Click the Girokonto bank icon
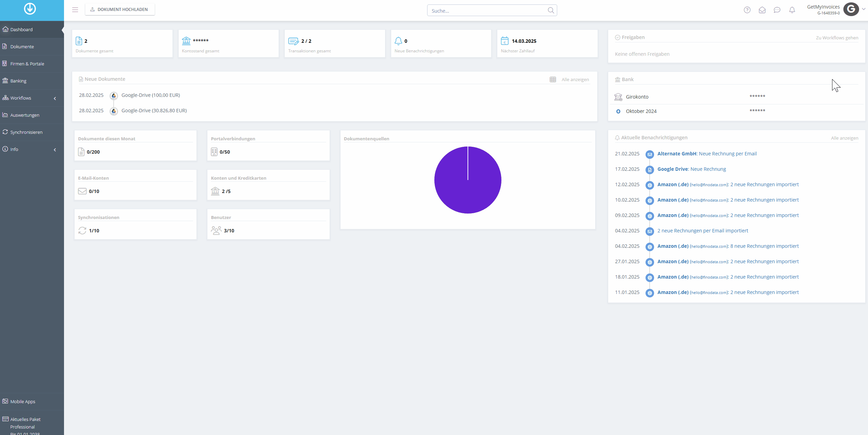This screenshot has width=868, height=435. tap(618, 97)
